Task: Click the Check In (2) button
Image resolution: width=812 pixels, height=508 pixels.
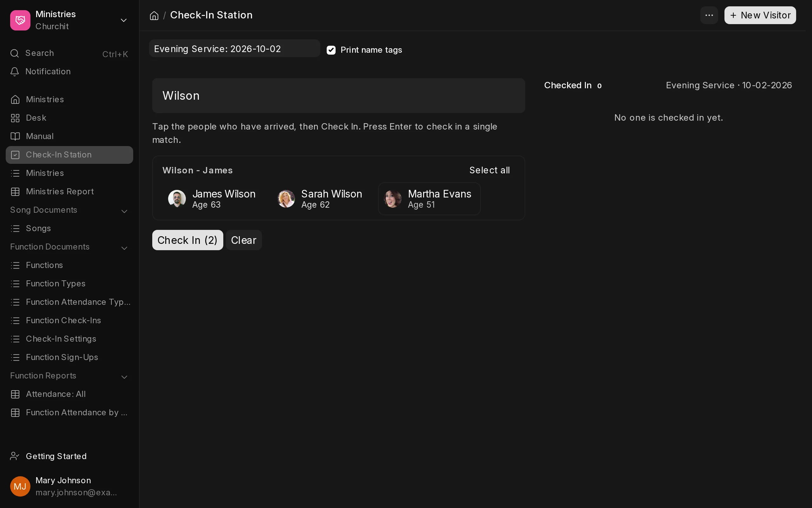Action: click(187, 240)
